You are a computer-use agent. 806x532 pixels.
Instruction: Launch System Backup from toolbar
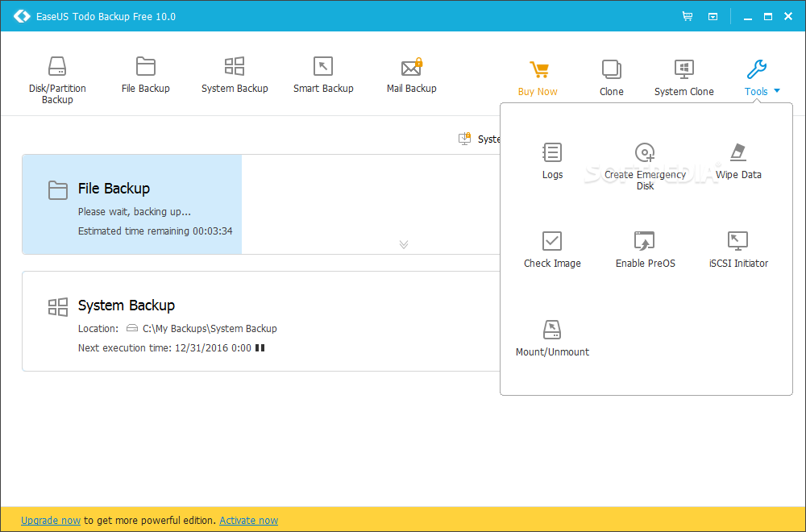pyautogui.click(x=235, y=75)
